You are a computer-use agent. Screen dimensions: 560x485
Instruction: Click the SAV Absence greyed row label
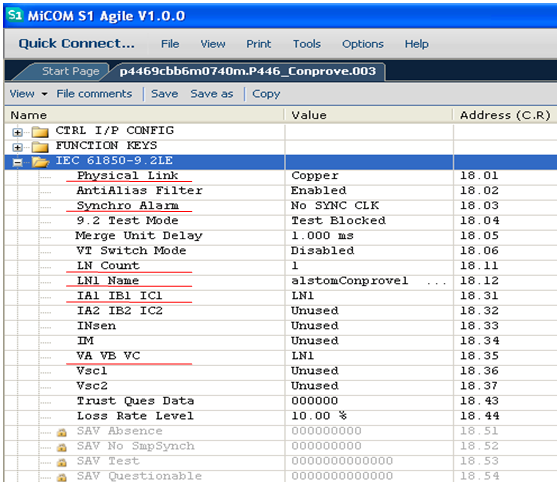click(119, 431)
